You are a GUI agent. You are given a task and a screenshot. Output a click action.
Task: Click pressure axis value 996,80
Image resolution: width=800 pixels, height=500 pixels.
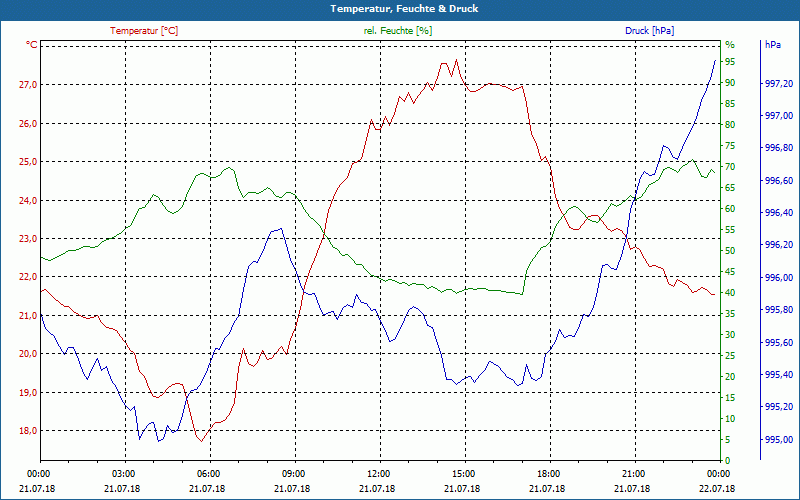[780, 148]
